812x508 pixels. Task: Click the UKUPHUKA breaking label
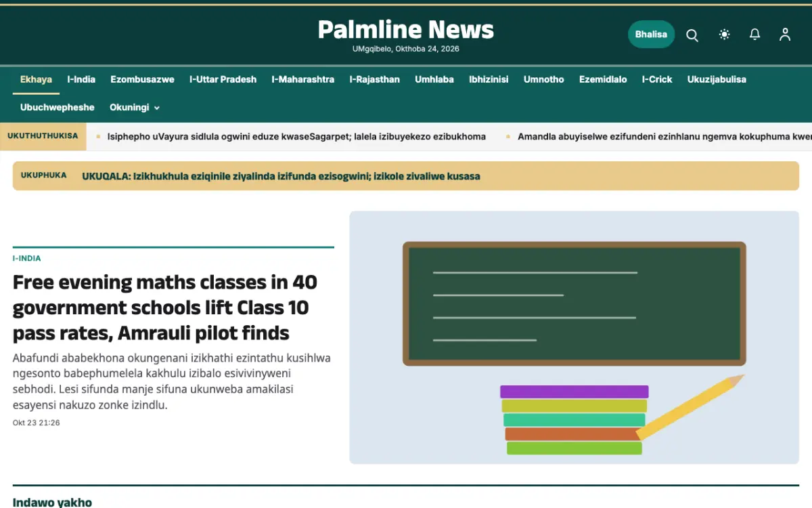43,175
